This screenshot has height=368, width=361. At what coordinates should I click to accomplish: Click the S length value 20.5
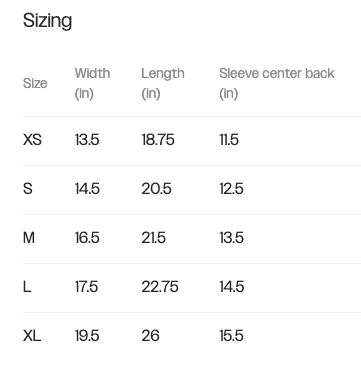tap(157, 189)
